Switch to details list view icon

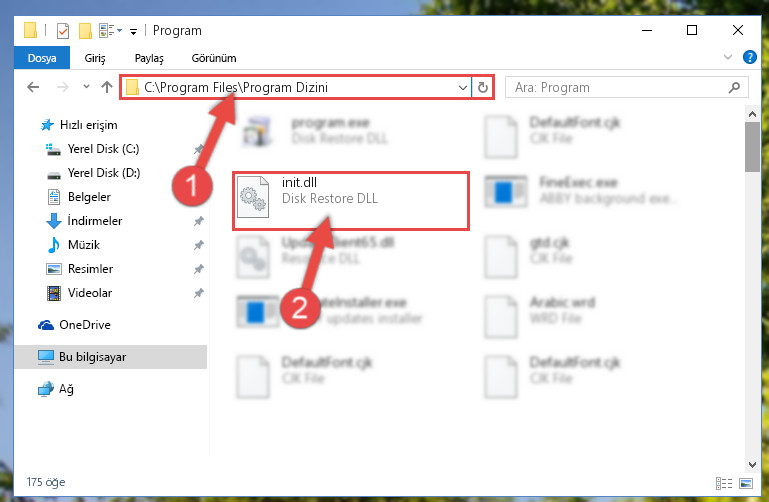[724, 483]
